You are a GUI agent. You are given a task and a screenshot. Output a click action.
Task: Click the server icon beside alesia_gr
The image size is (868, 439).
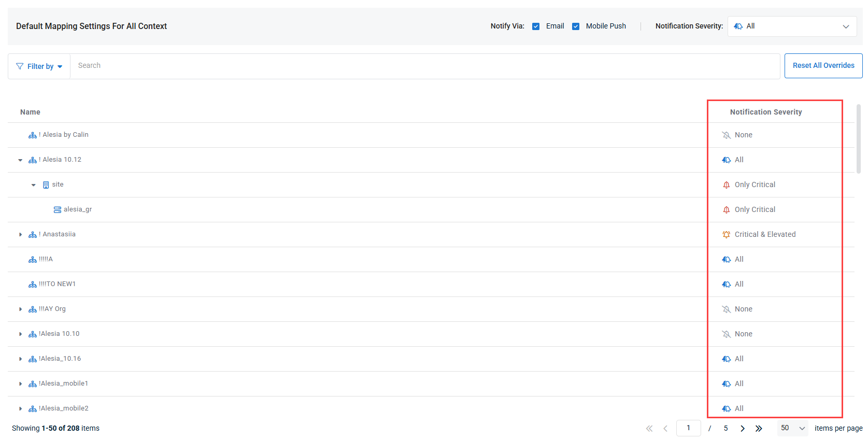click(x=58, y=210)
